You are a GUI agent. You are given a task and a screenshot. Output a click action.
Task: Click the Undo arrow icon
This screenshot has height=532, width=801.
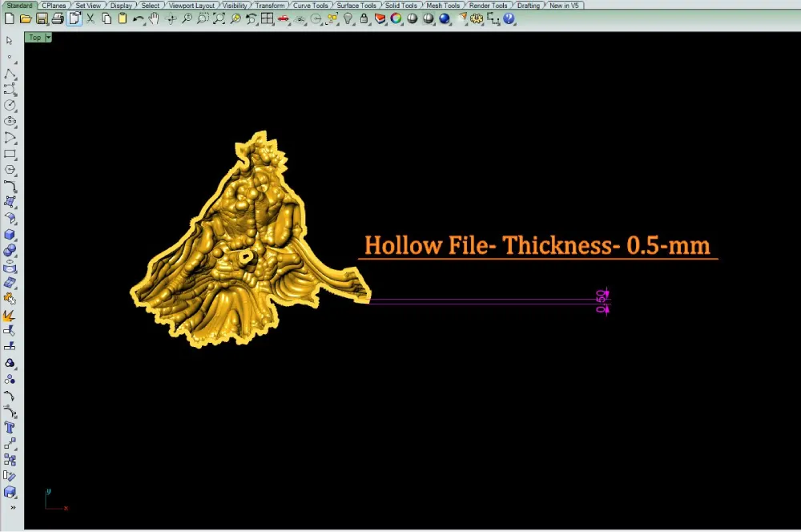pyautogui.click(x=139, y=19)
